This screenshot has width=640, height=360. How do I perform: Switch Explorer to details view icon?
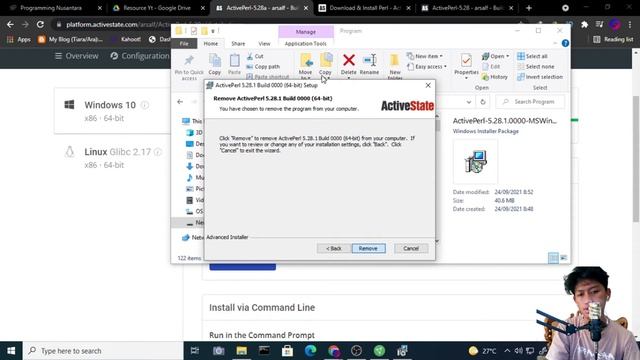coord(553,258)
